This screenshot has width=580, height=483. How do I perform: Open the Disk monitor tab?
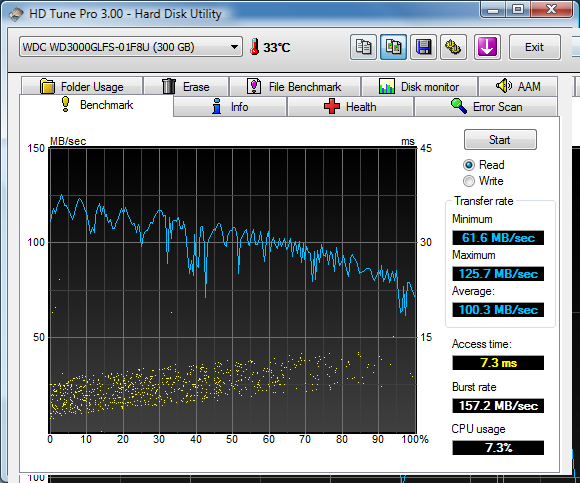[419, 87]
